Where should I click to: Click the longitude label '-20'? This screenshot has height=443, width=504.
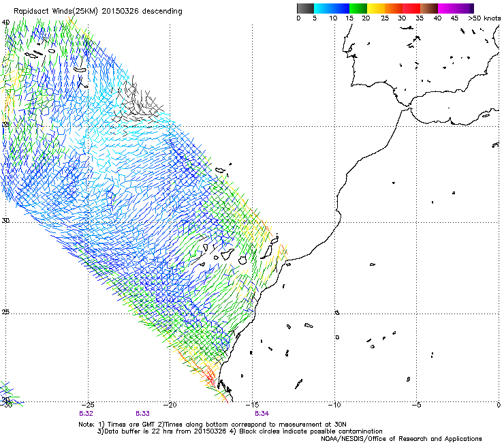point(170,405)
